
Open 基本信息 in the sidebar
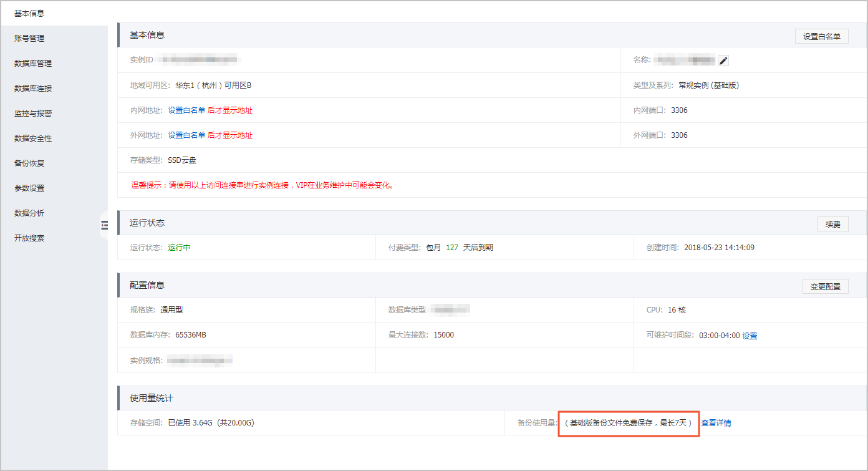click(29, 13)
